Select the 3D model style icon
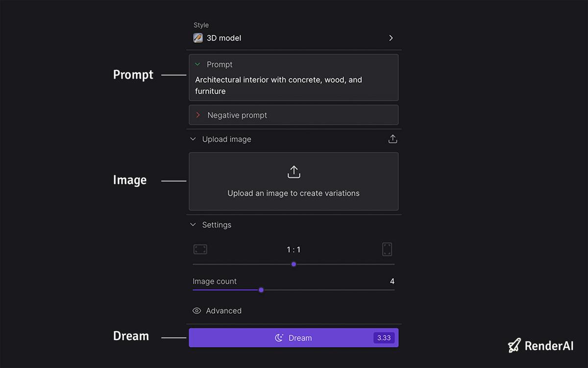 tap(197, 38)
